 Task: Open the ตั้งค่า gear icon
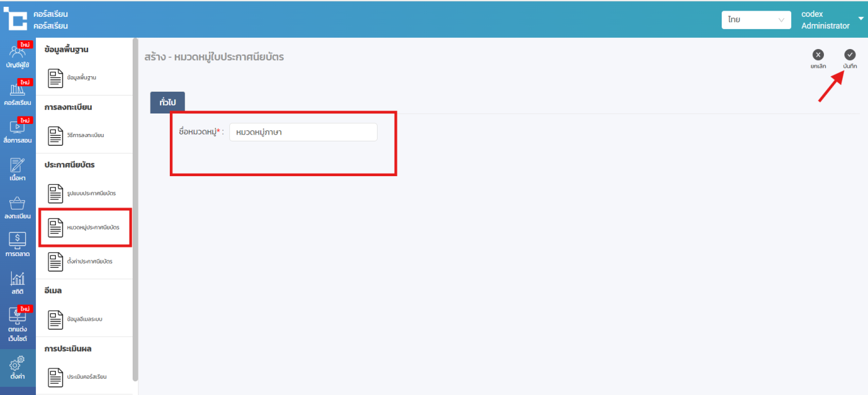click(17, 367)
